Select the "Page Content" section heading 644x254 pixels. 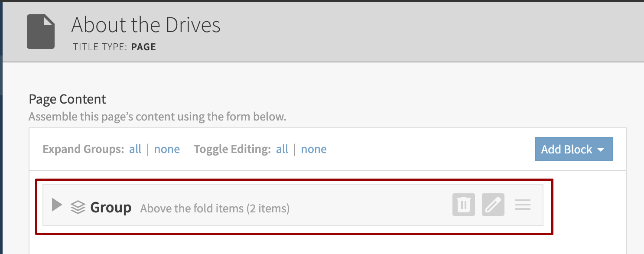[67, 99]
